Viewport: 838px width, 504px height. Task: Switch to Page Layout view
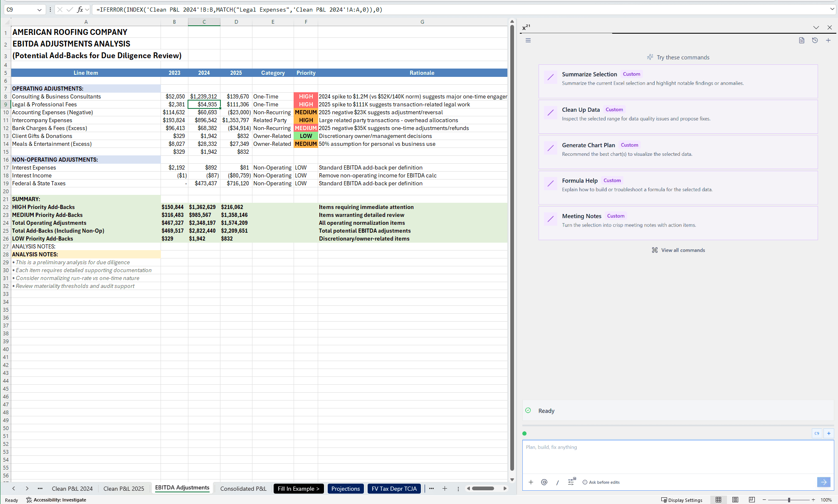pos(735,500)
